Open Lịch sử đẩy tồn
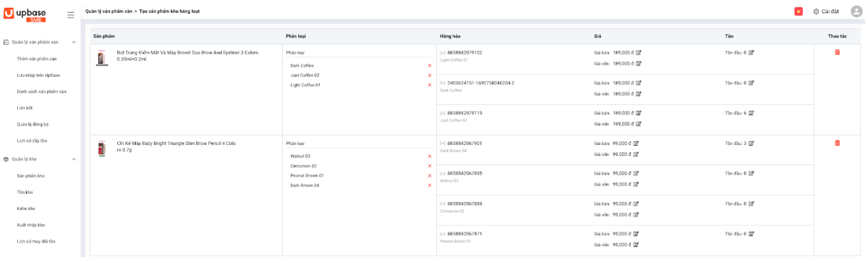Image resolution: width=868 pixels, height=263 pixels. click(32, 140)
